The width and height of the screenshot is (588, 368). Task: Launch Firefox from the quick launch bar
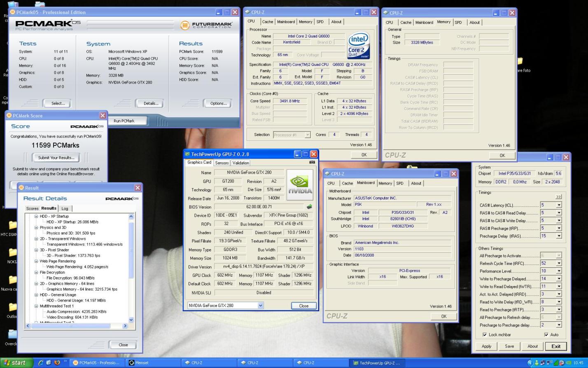tap(57, 363)
